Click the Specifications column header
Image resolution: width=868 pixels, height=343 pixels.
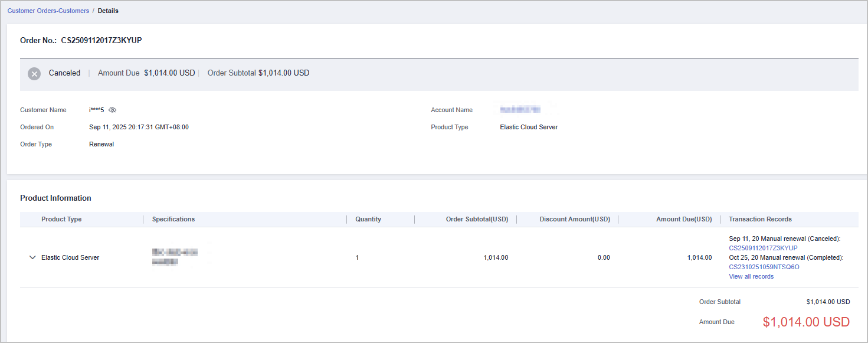click(x=173, y=219)
